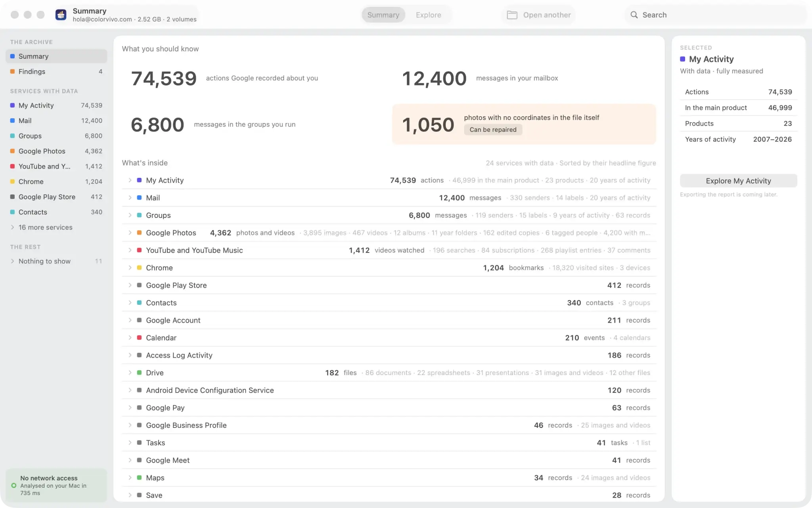Select My Activity in the sidebar
The image size is (812, 508).
[56, 105]
